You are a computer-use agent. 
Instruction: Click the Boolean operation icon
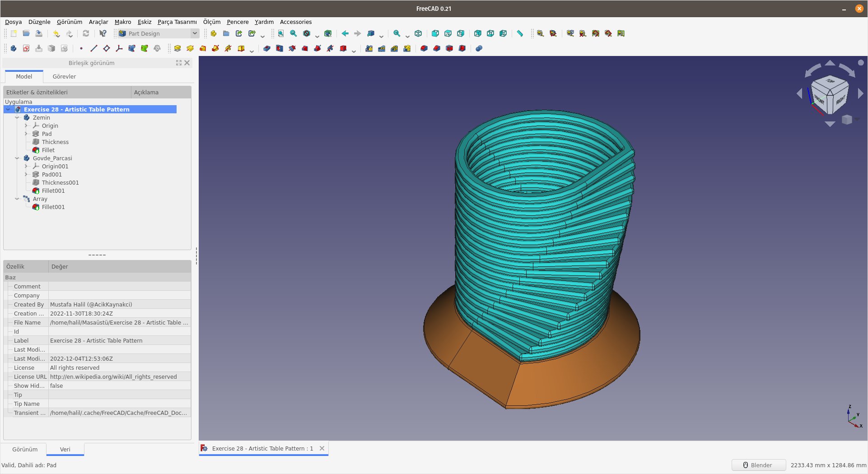pos(479,48)
